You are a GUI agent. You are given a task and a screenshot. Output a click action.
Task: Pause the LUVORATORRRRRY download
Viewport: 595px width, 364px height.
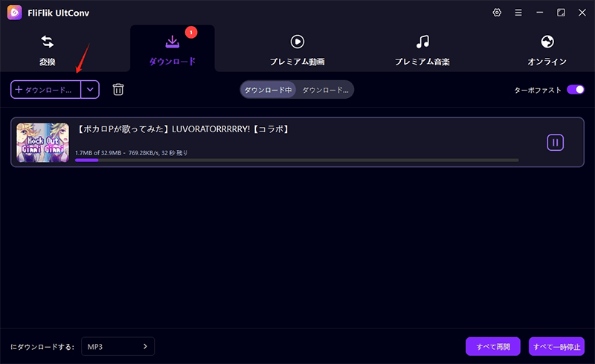click(555, 143)
